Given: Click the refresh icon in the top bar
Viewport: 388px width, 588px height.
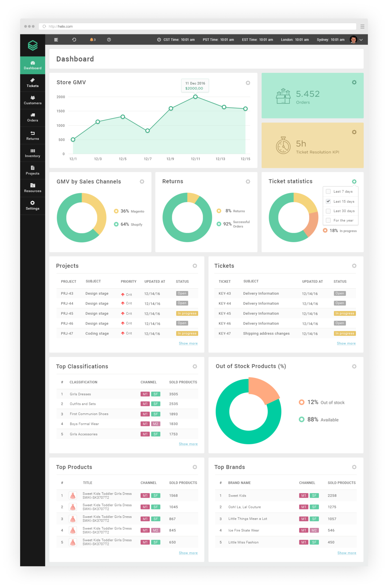Looking at the screenshot, I should point(74,39).
